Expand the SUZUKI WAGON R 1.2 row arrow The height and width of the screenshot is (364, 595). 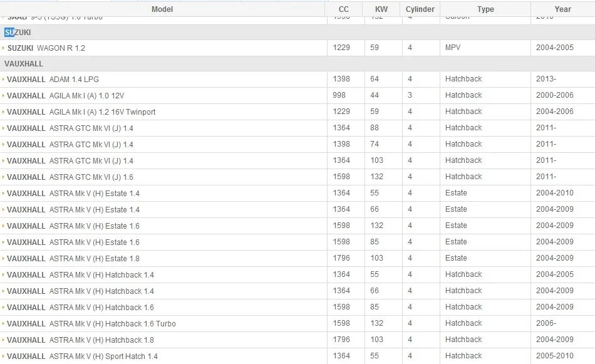(x=3, y=48)
